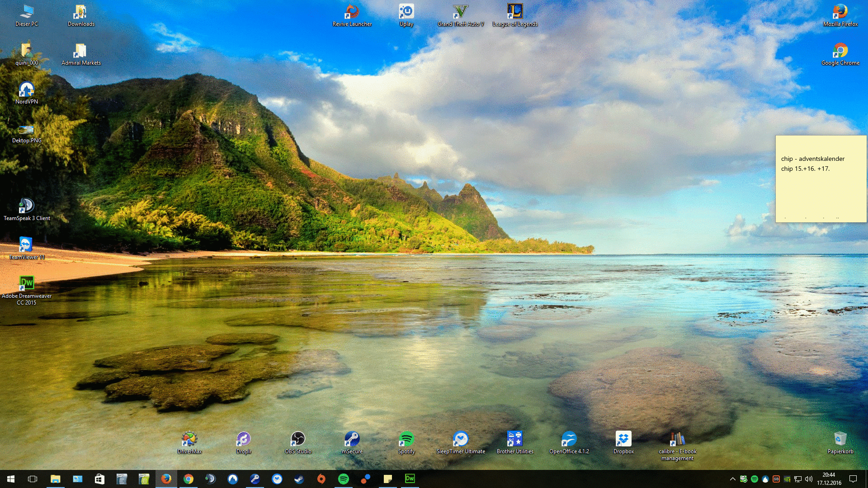Viewport: 868px width, 488px height.
Task: Open the Action Center notifications
Action: point(853,479)
